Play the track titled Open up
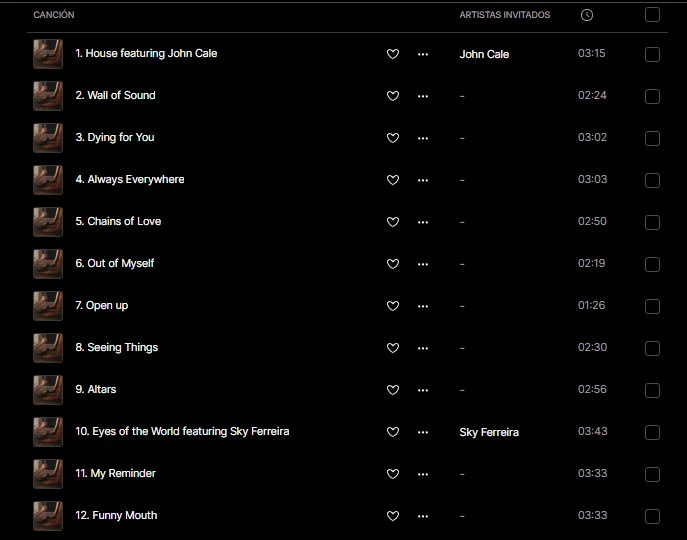This screenshot has height=540, width=687. 107,305
